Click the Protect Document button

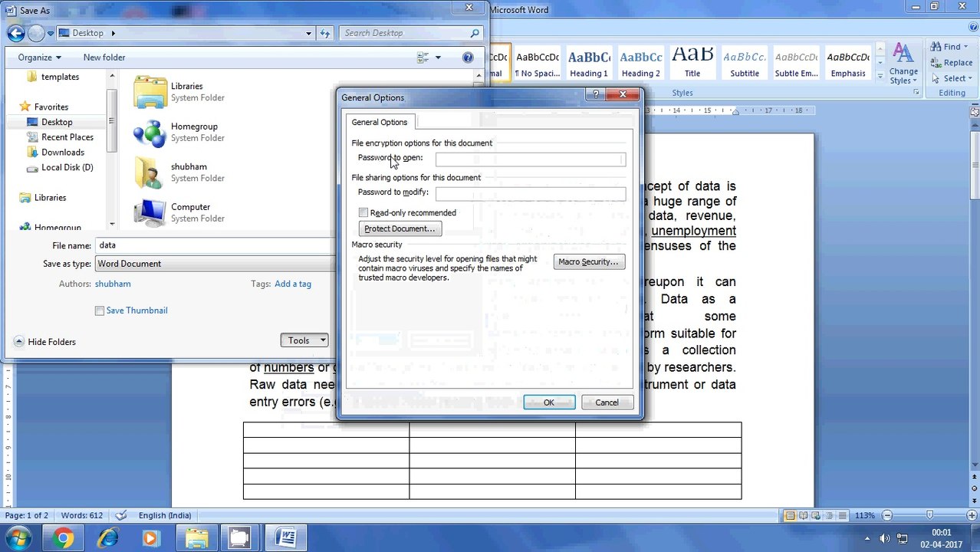click(x=400, y=228)
